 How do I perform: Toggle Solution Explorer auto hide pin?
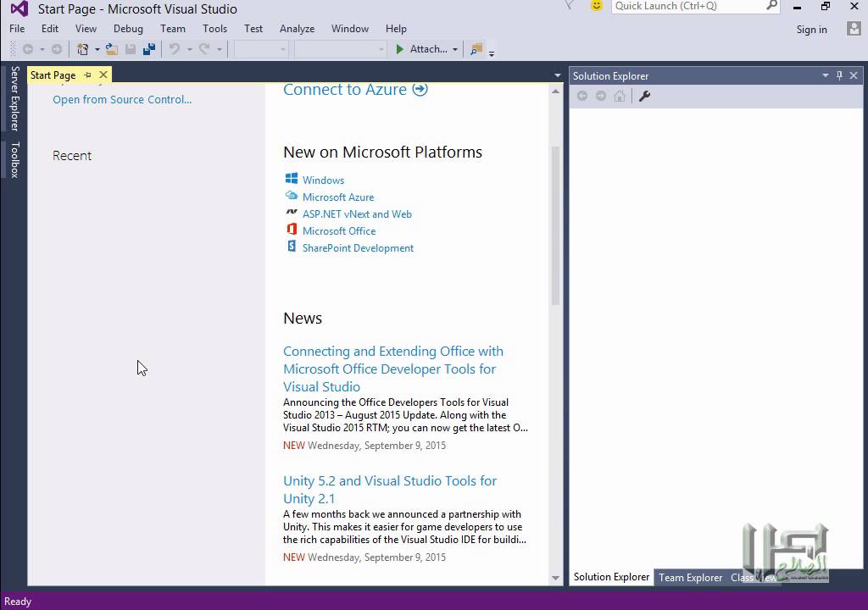tap(839, 75)
